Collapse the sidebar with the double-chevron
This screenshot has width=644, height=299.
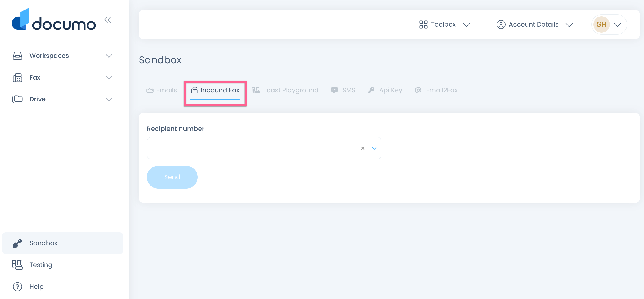(x=108, y=20)
